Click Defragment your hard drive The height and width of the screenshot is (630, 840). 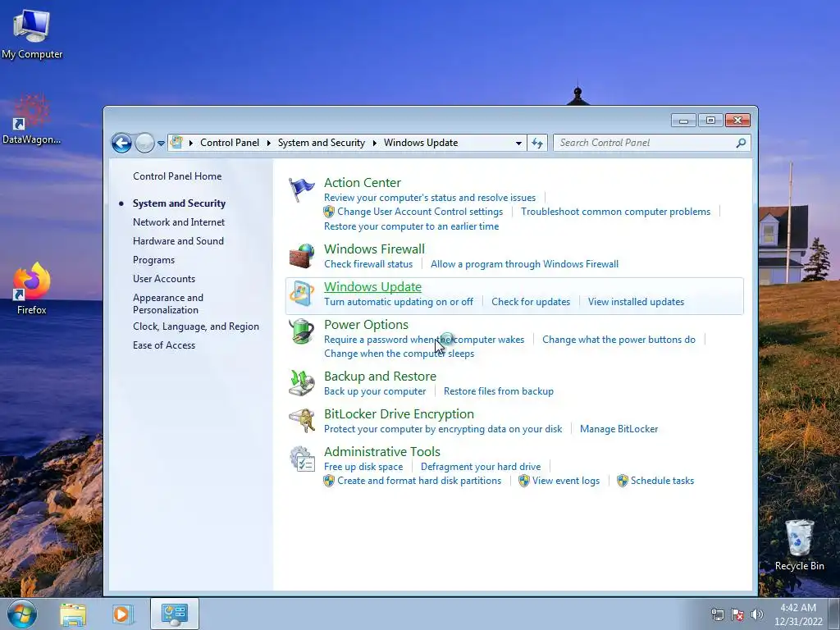pos(481,467)
